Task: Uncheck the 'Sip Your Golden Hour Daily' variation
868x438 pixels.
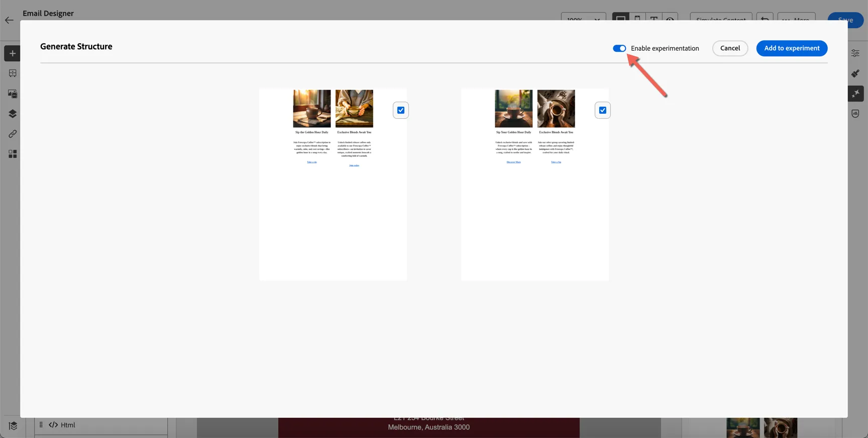Action: tap(603, 110)
